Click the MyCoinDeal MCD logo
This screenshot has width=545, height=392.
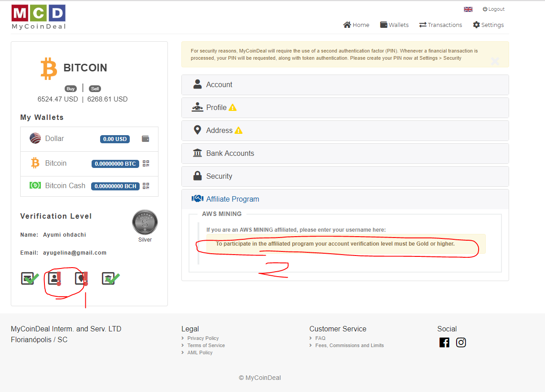(39, 17)
